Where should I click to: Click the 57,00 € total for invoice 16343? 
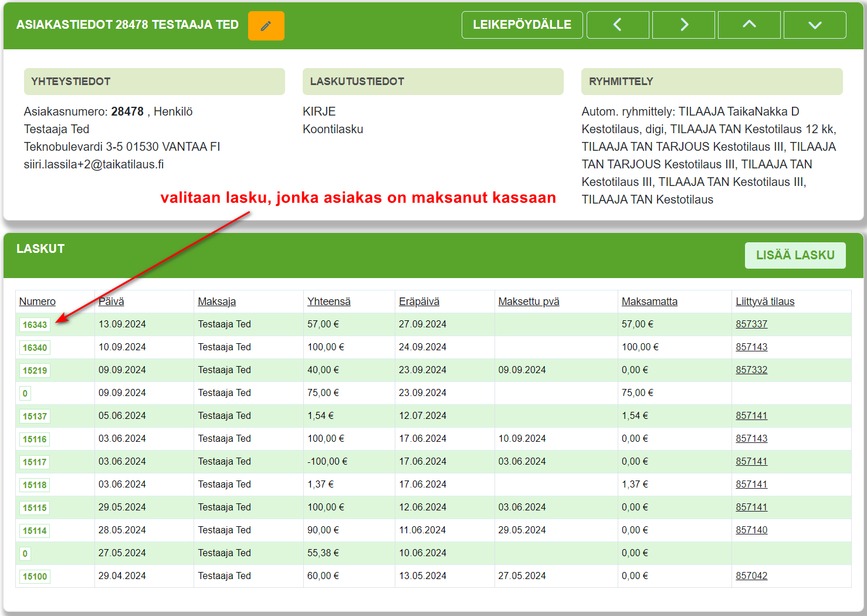pos(323,324)
